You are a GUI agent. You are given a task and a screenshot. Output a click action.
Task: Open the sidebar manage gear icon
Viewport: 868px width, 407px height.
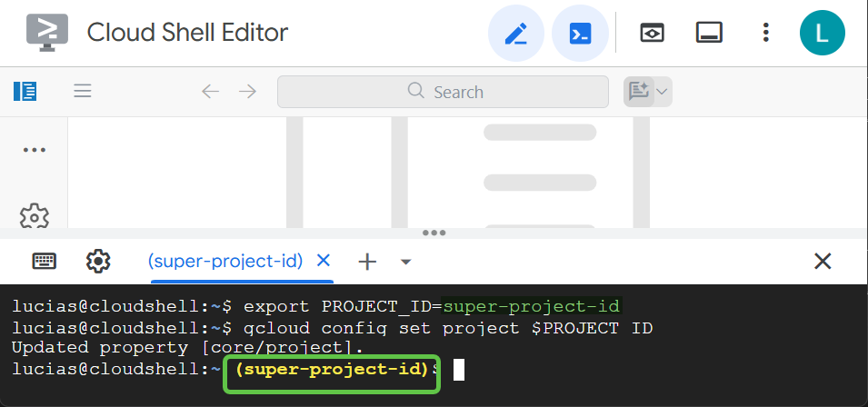pyautogui.click(x=34, y=216)
